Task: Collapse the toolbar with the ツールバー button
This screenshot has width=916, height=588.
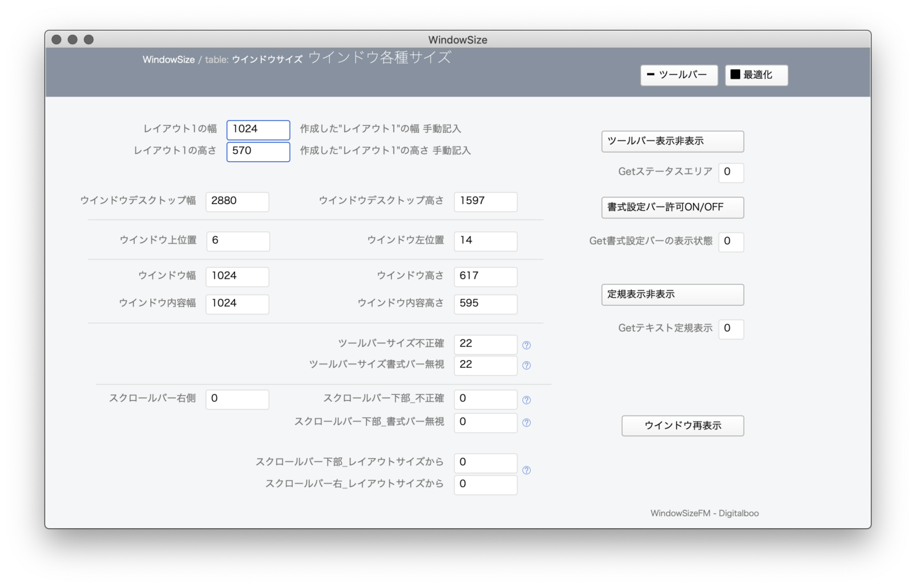Action: click(x=679, y=75)
